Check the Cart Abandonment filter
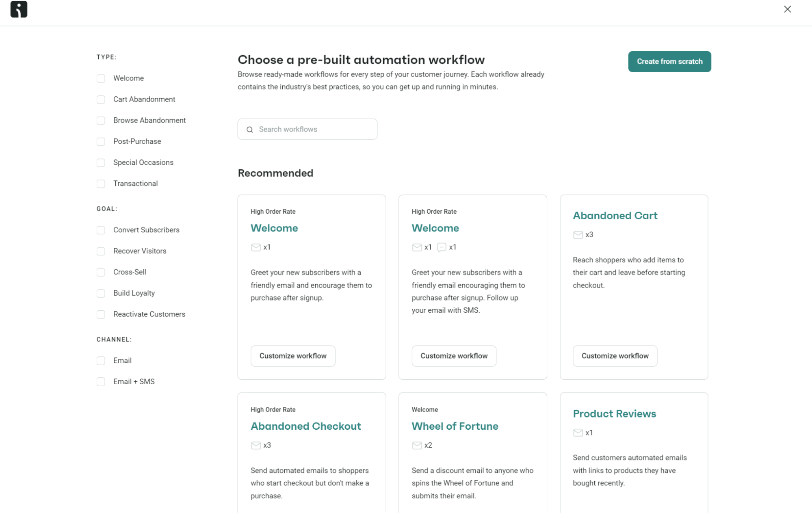The height and width of the screenshot is (513, 812). (101, 100)
